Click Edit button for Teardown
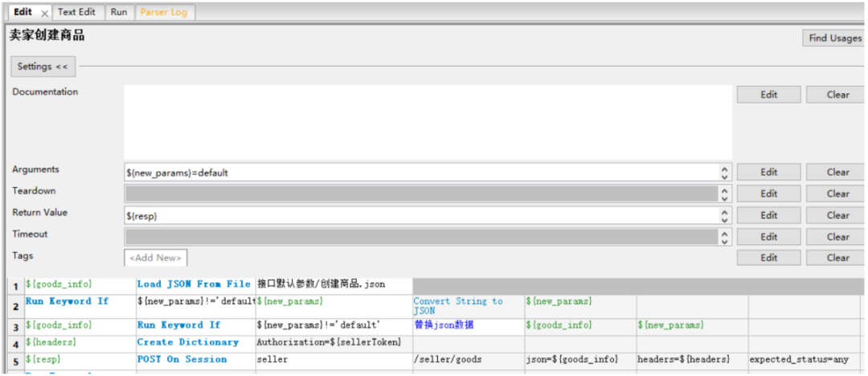The width and height of the screenshot is (868, 376). pyautogui.click(x=768, y=194)
